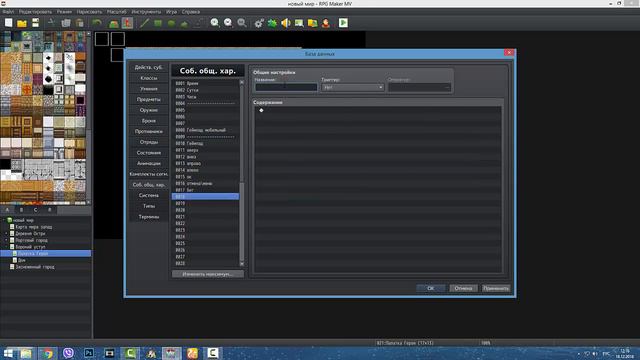
Task: Switch to Event editing mode icon
Action: pos(127,23)
